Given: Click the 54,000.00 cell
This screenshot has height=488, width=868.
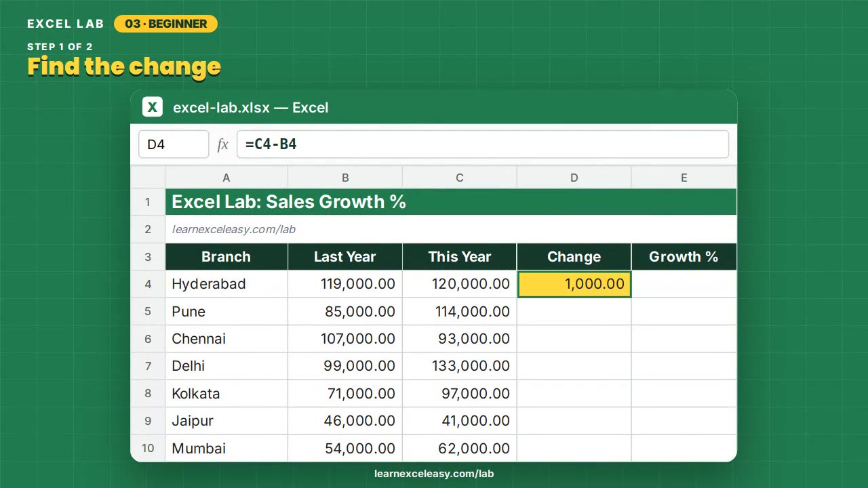Looking at the screenshot, I should coord(345,448).
